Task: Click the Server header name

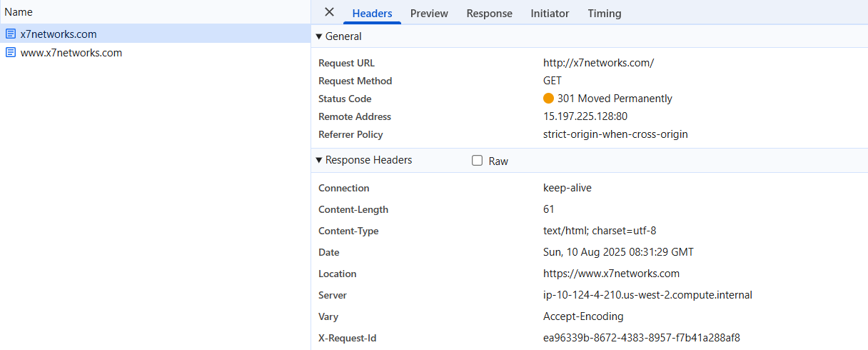Action: [x=333, y=295]
